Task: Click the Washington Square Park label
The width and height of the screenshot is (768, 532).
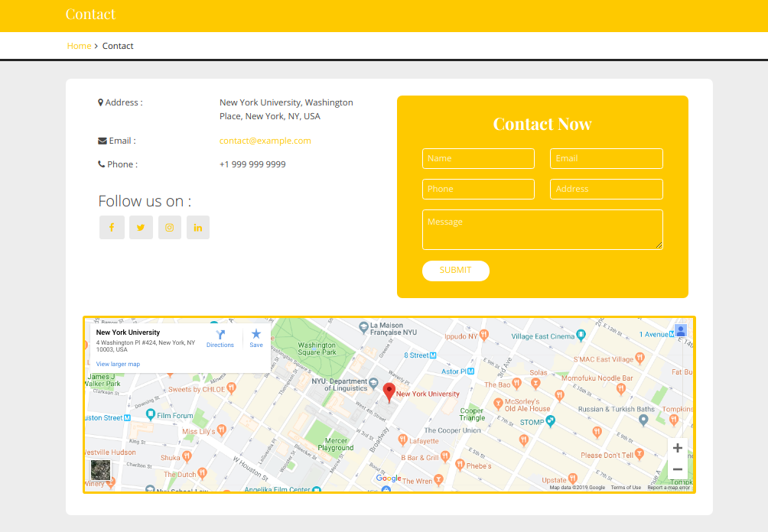Action: coord(317,349)
